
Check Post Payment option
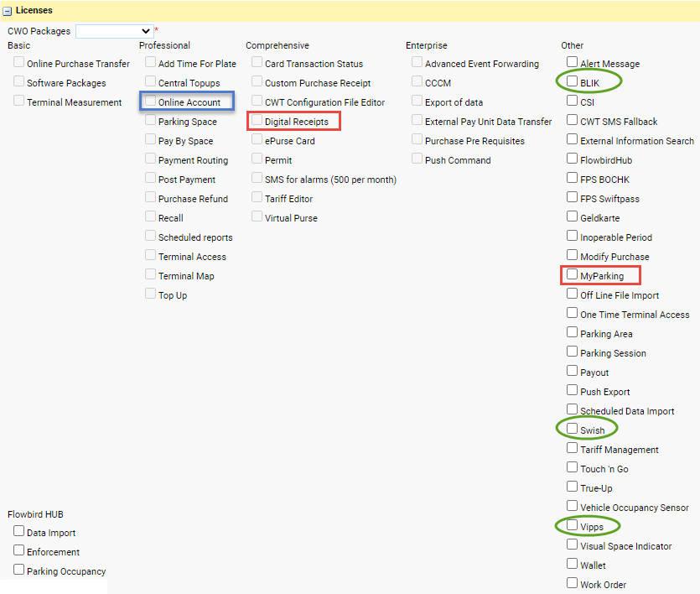point(150,177)
